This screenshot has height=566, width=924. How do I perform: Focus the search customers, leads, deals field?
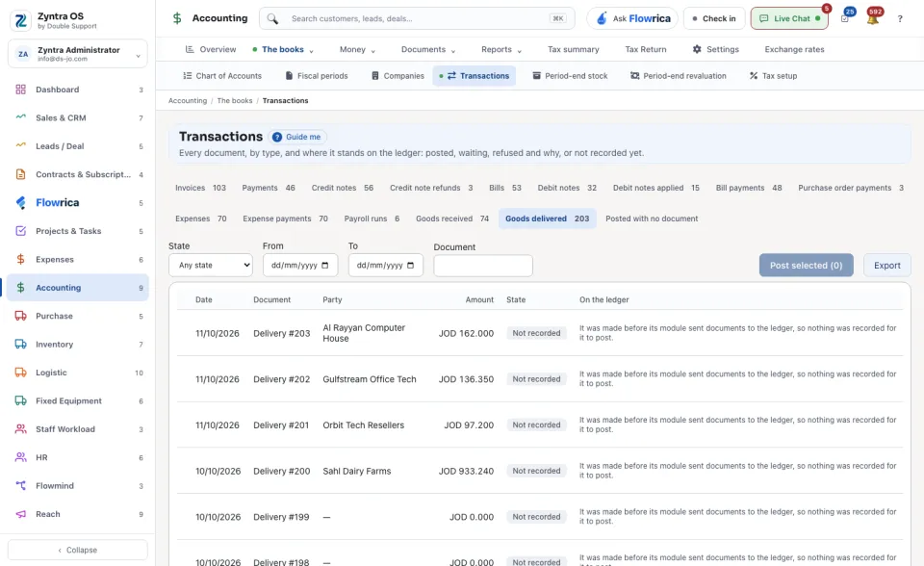pos(417,19)
